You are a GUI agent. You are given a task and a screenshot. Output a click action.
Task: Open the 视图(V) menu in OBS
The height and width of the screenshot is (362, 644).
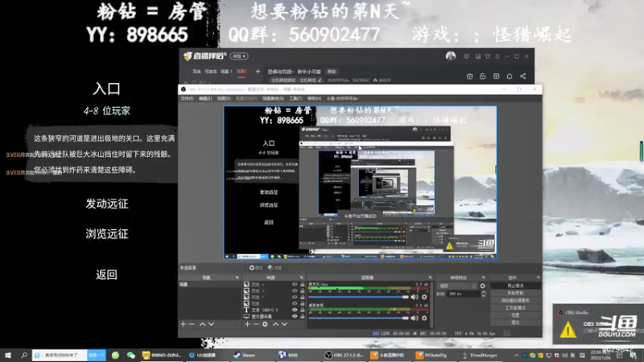click(224, 98)
